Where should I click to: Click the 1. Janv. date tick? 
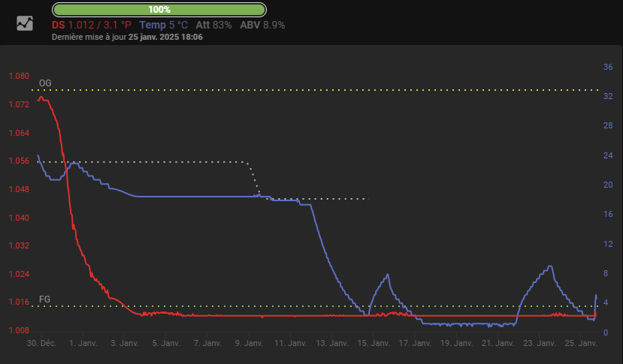click(83, 343)
